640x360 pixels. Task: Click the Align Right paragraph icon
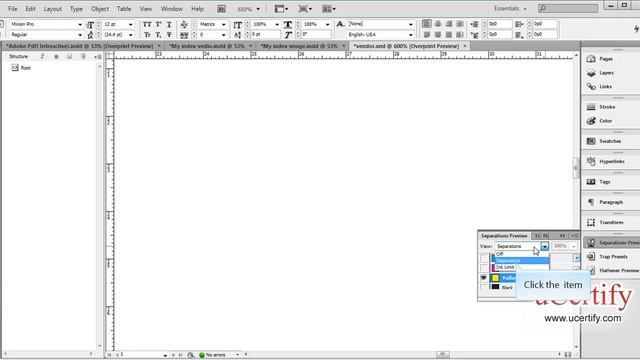(449, 24)
